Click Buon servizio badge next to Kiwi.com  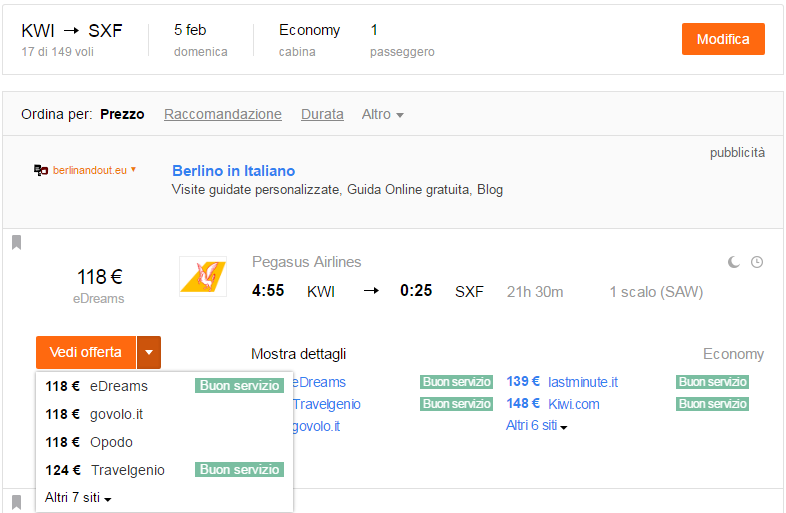712,404
